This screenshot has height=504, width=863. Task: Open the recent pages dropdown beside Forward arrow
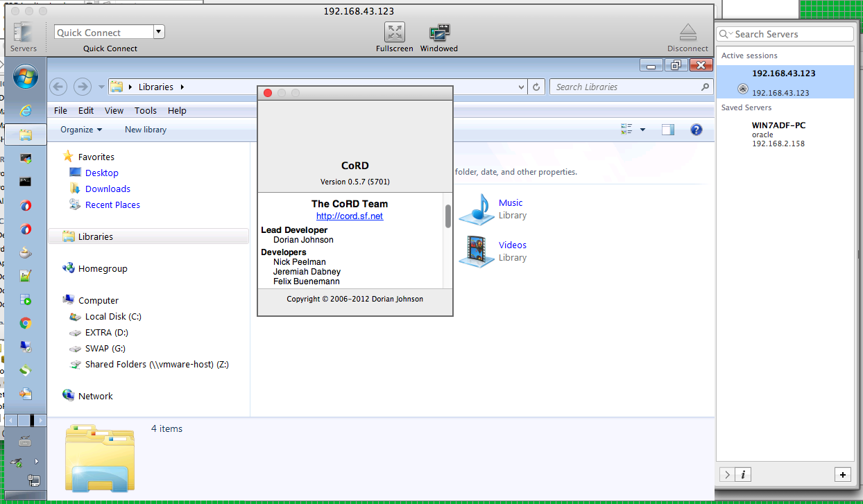click(x=101, y=87)
